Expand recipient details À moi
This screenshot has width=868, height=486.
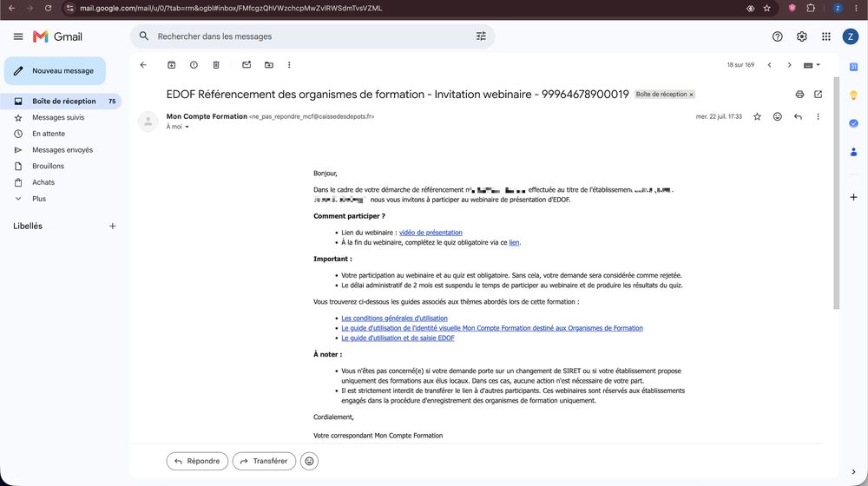coord(187,127)
